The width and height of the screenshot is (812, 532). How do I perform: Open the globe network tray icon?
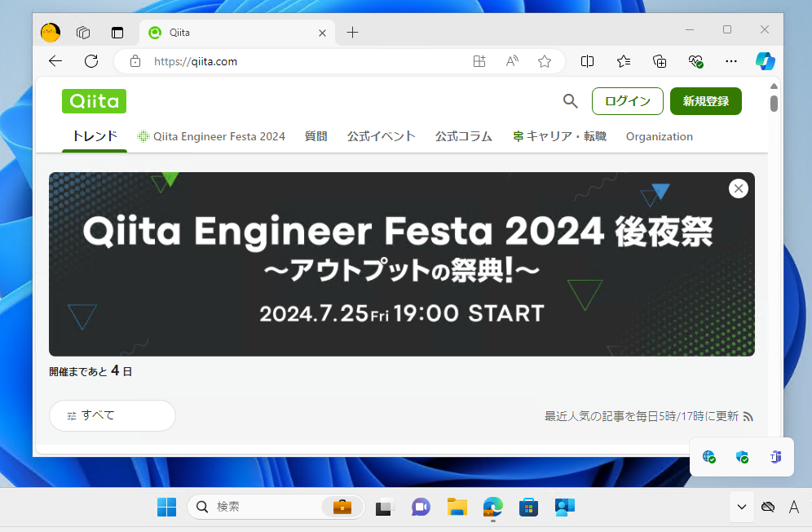click(x=709, y=457)
